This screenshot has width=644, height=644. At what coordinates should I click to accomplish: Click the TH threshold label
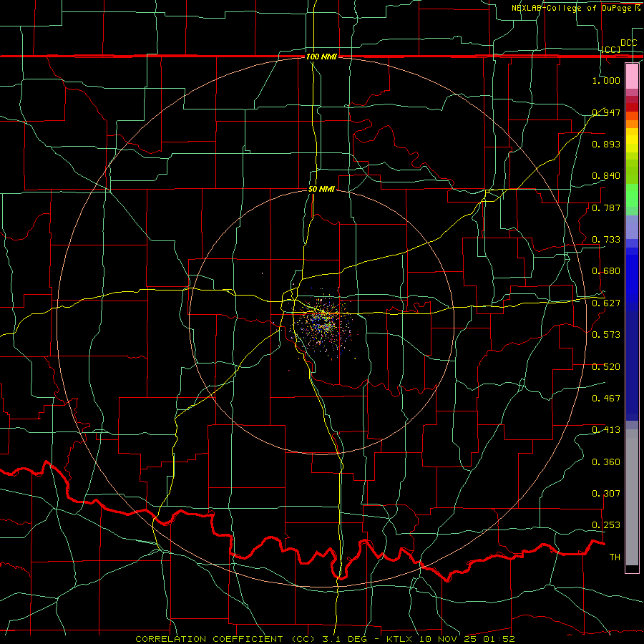615,557
